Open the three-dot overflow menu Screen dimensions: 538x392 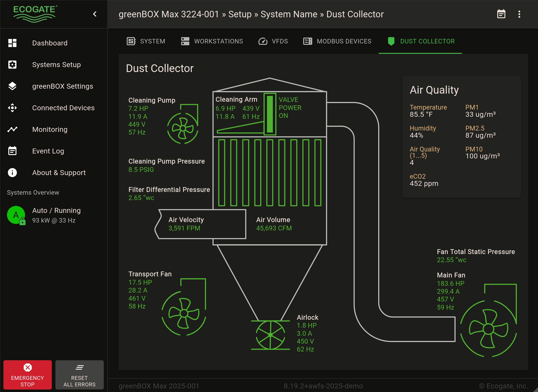click(x=519, y=14)
